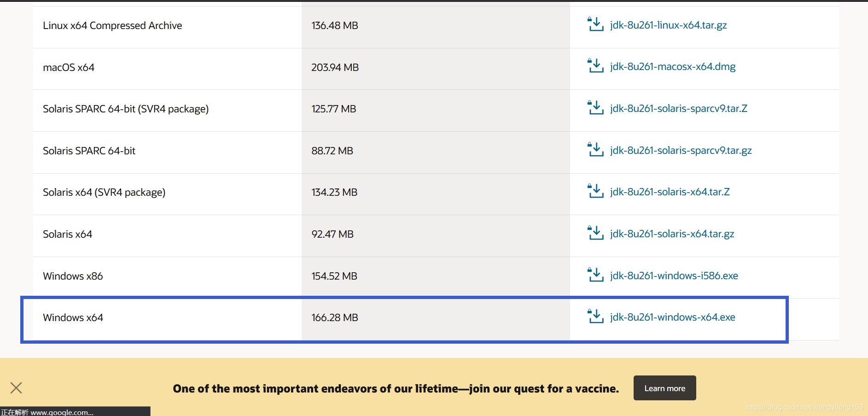
Task: Download jdk-8u261-solaris-sparcv9.tar.gz link
Action: coord(681,151)
